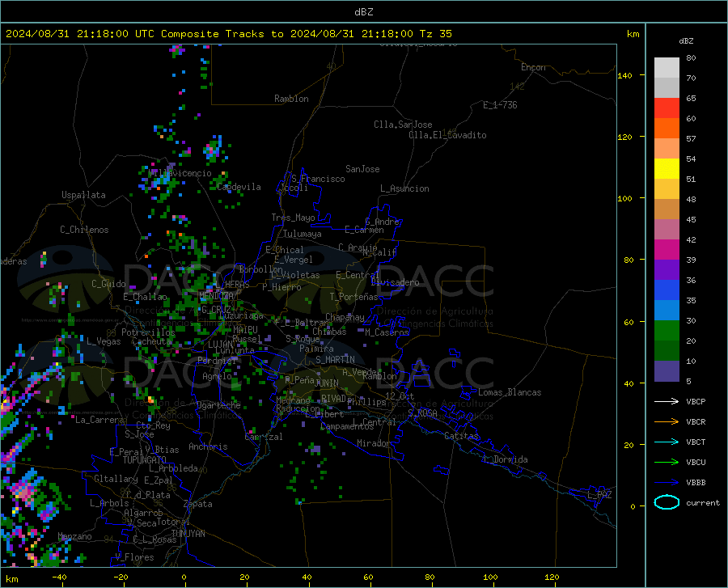Screen dimensions: 728x588
Task: Click the Manzano map label
Action: click(x=74, y=536)
